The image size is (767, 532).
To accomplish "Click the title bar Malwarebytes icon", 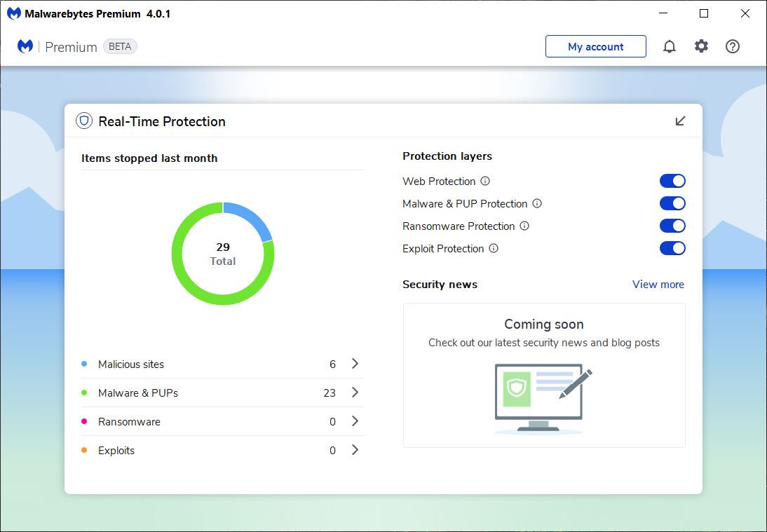I will click(x=14, y=13).
